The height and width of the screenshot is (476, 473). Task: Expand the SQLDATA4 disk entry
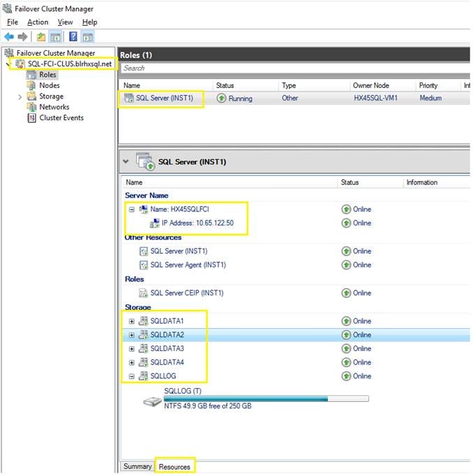(132, 362)
